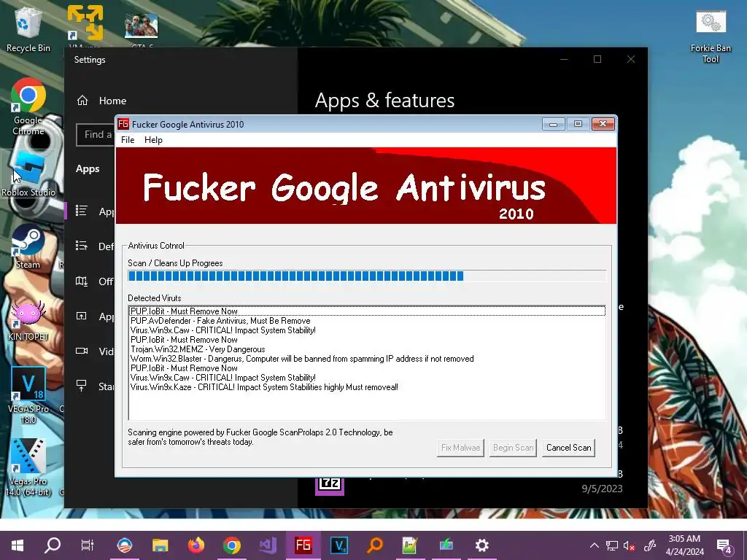Open Offline maps icon in Settings sidebar
747x560 pixels.
coord(82,281)
